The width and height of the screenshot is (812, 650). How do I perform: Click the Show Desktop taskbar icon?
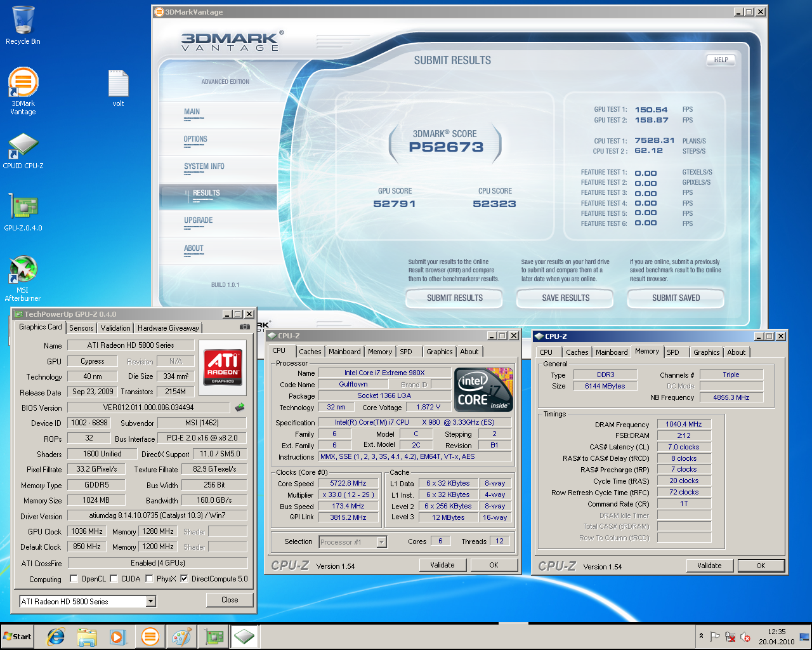805,637
